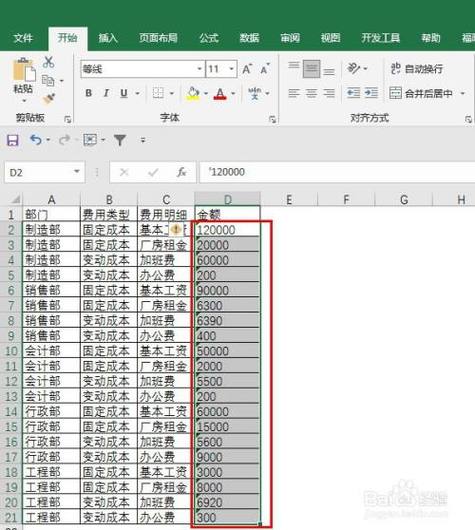
Task: Click the Redo arrow
Action: [65, 140]
